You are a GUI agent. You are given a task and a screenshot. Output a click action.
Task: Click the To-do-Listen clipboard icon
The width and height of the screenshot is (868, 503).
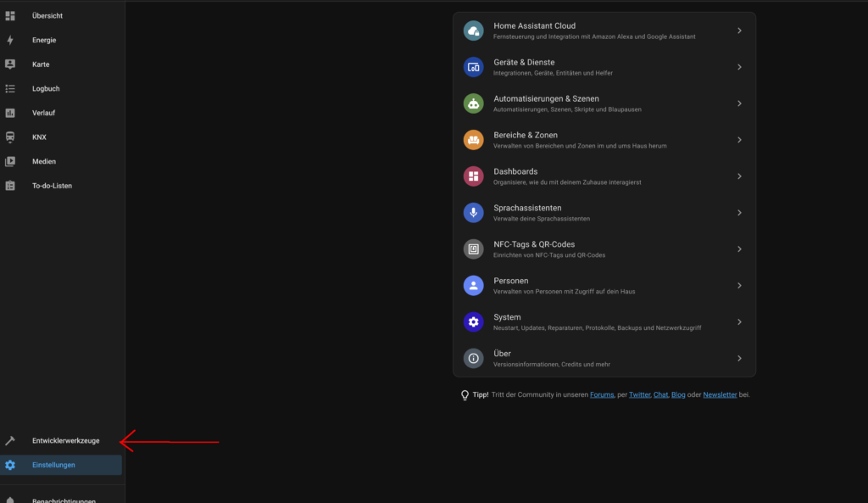click(x=10, y=186)
